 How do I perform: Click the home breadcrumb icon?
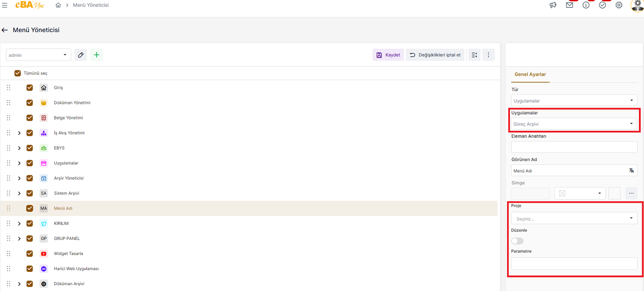tap(58, 5)
